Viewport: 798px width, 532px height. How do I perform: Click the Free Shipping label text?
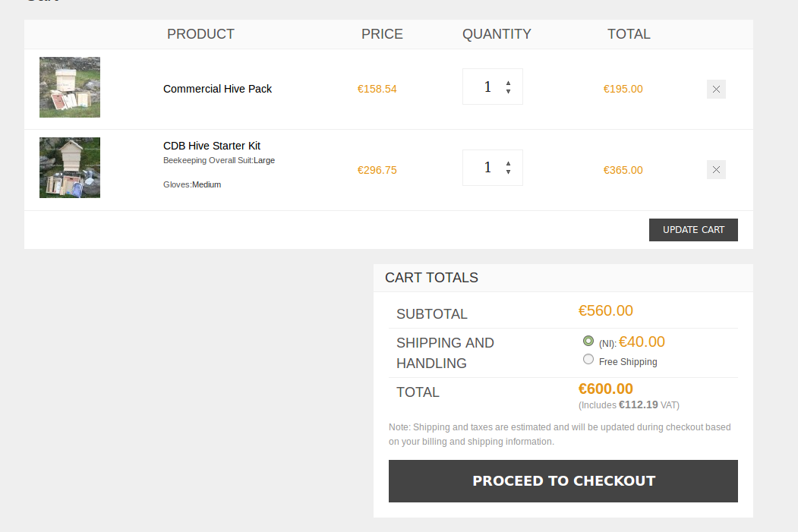coord(628,362)
